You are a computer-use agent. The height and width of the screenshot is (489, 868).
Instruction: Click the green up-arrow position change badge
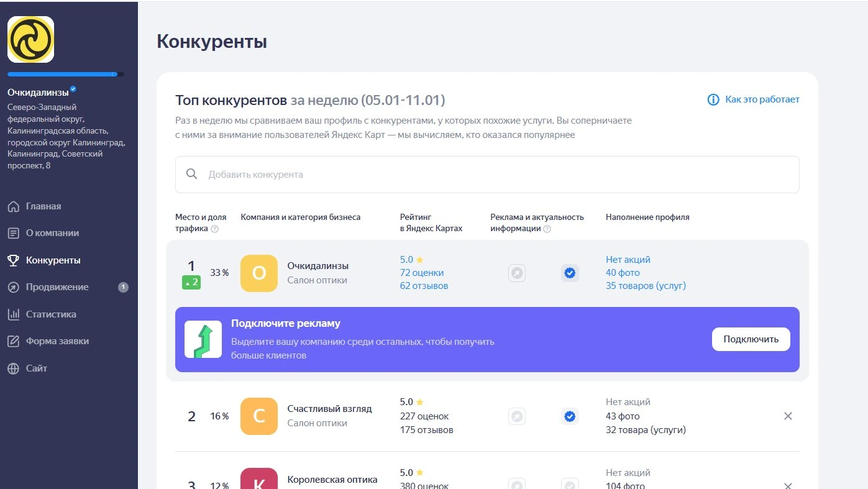[x=191, y=283]
